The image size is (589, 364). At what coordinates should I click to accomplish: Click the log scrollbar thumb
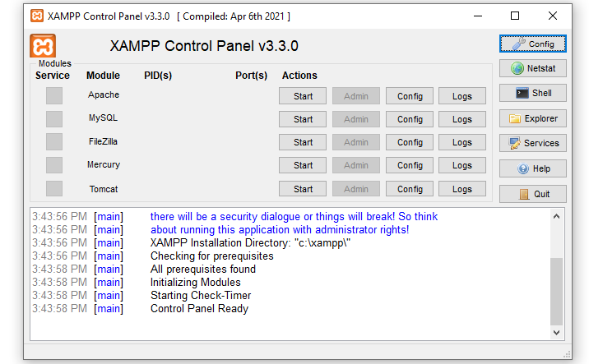[x=557, y=292]
